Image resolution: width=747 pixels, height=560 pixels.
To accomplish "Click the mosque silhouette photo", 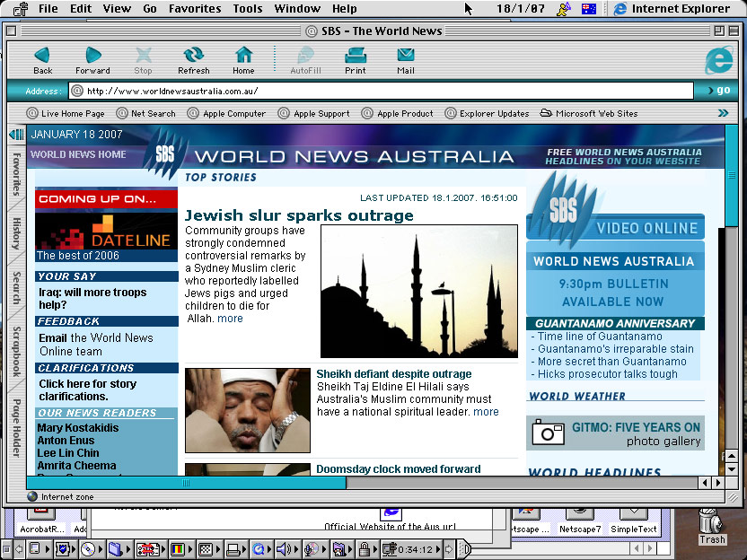I will (419, 292).
